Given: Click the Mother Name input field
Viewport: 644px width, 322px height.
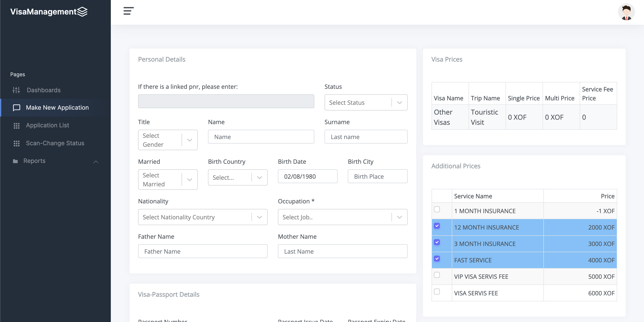Looking at the screenshot, I should click(x=342, y=251).
